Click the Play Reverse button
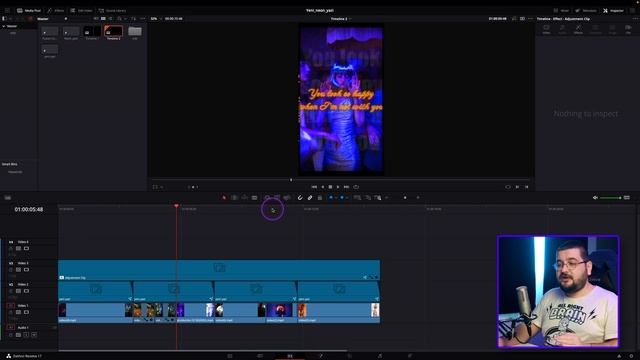The height and width of the screenshot is (360, 640). [x=322, y=187]
